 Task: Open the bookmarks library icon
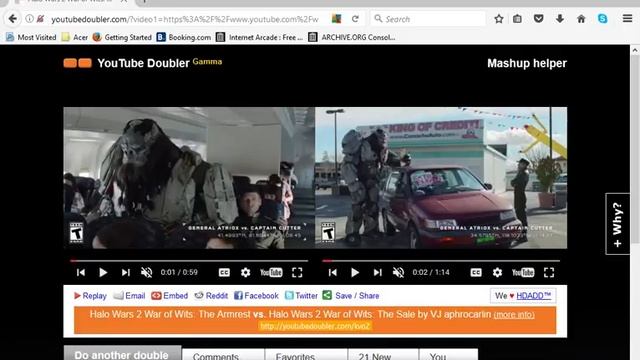tap(517, 19)
